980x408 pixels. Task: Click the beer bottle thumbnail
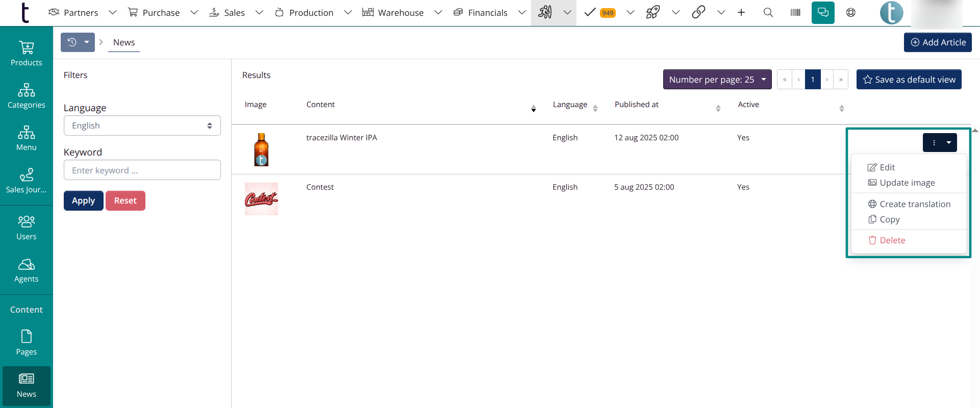coord(261,149)
